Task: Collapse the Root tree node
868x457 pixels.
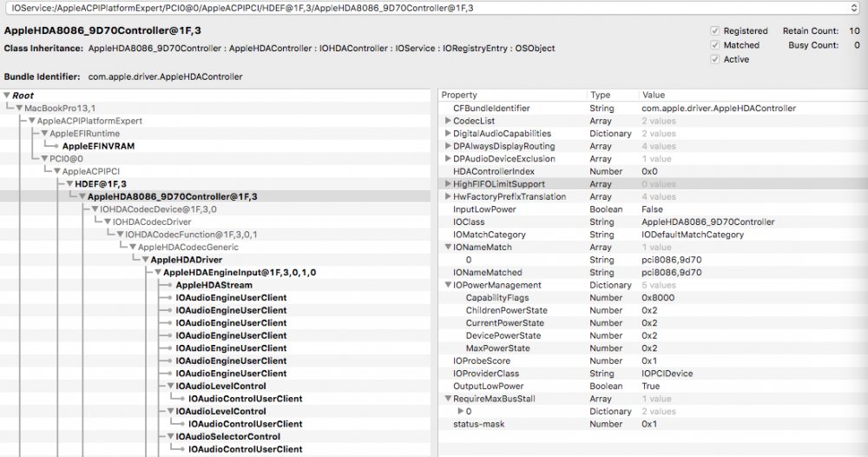Action: click(7, 96)
